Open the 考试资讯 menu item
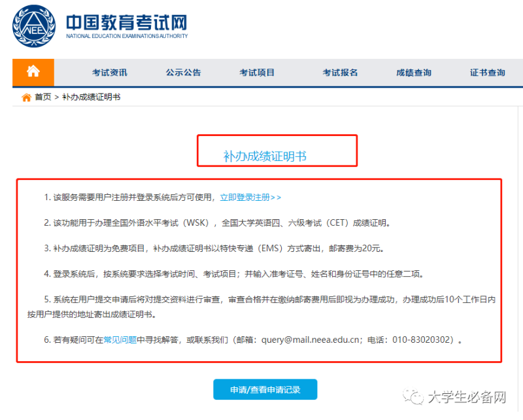This screenshot has height=420, width=523. point(109,73)
